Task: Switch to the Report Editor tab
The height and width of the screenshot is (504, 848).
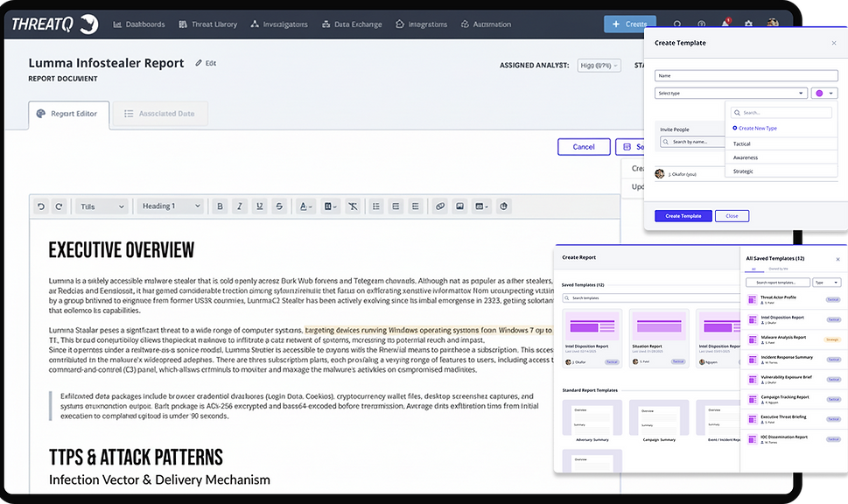Action: click(x=68, y=114)
